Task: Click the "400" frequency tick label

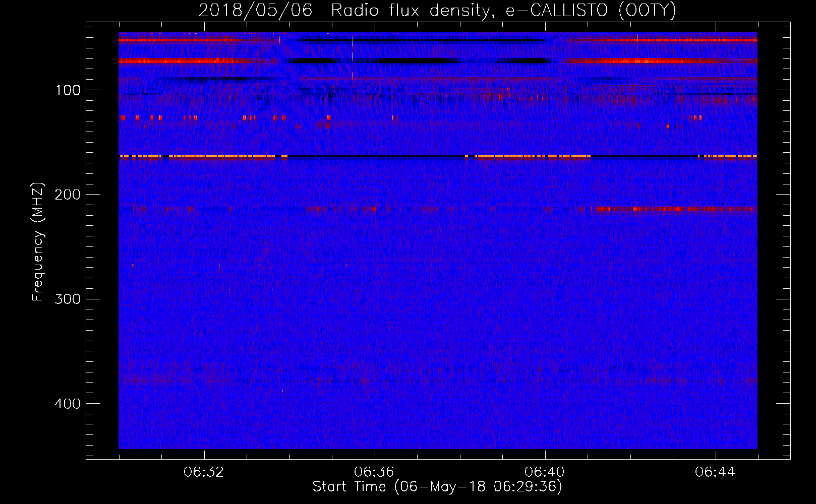Action: click(68, 404)
